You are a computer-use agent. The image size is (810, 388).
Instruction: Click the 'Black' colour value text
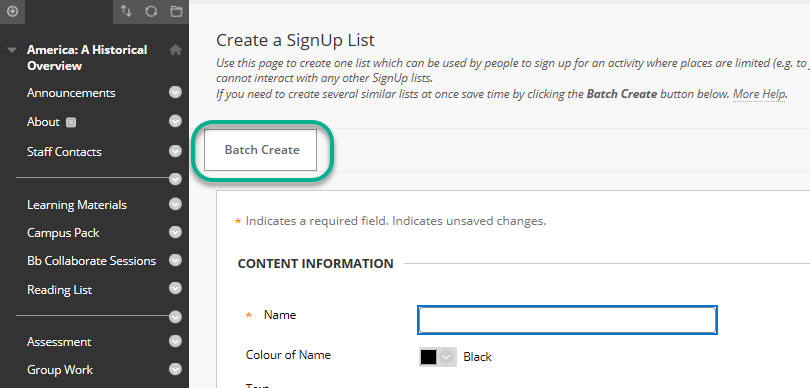click(x=477, y=357)
